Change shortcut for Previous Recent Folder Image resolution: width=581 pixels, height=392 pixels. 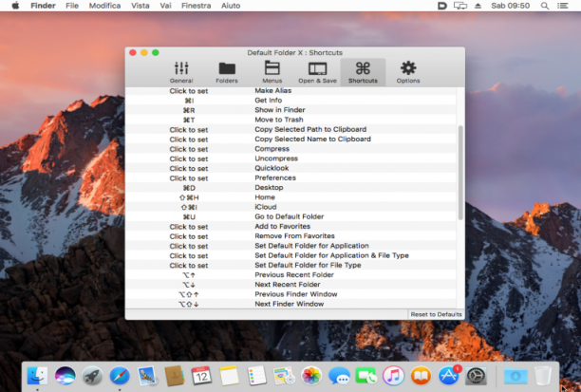(x=189, y=275)
